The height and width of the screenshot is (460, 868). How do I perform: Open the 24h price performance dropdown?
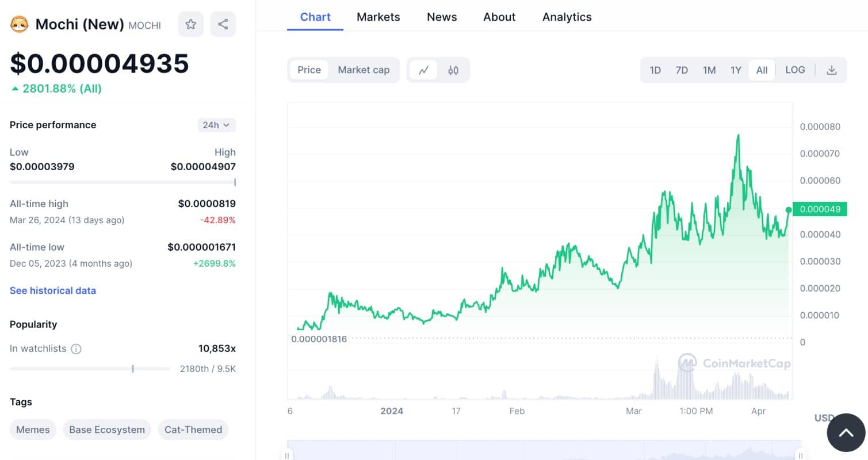click(x=216, y=125)
